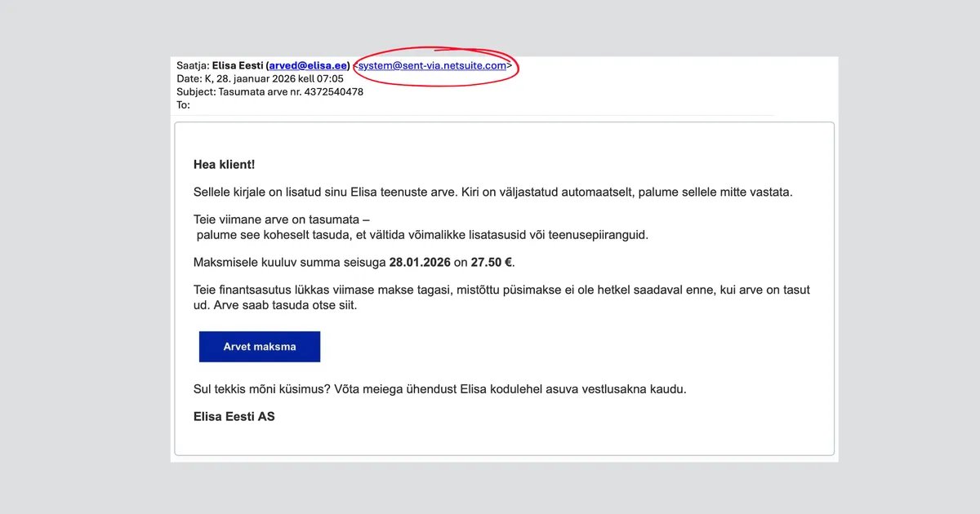The height and width of the screenshot is (514, 980).
Task: Click the Arvet maksma payment button
Action: tap(259, 346)
